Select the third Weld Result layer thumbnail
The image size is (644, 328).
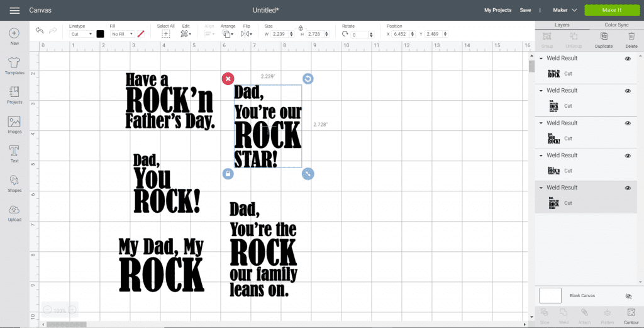click(x=553, y=139)
